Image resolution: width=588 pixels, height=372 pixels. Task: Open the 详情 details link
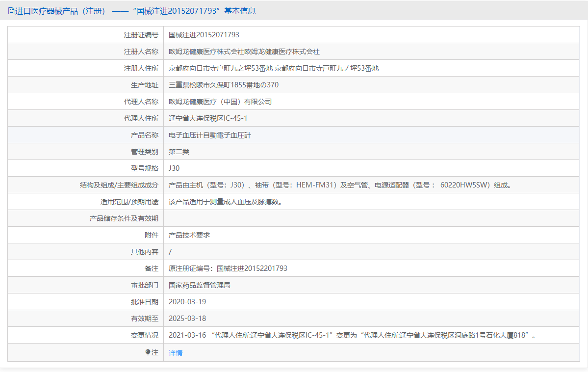click(x=176, y=352)
